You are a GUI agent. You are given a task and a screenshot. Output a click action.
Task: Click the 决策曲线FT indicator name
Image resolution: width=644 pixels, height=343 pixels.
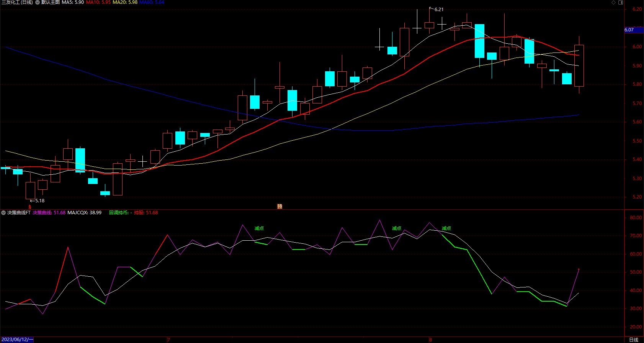click(19, 213)
